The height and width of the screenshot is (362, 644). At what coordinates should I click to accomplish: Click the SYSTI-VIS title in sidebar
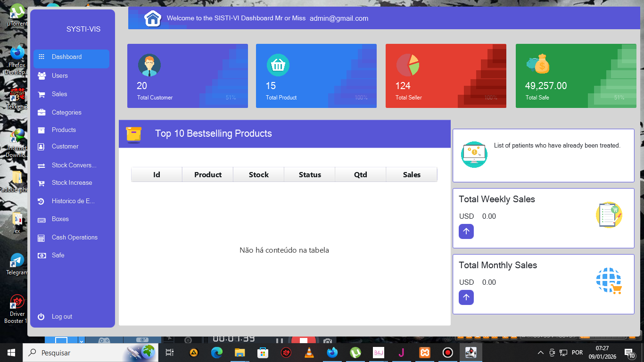click(83, 29)
